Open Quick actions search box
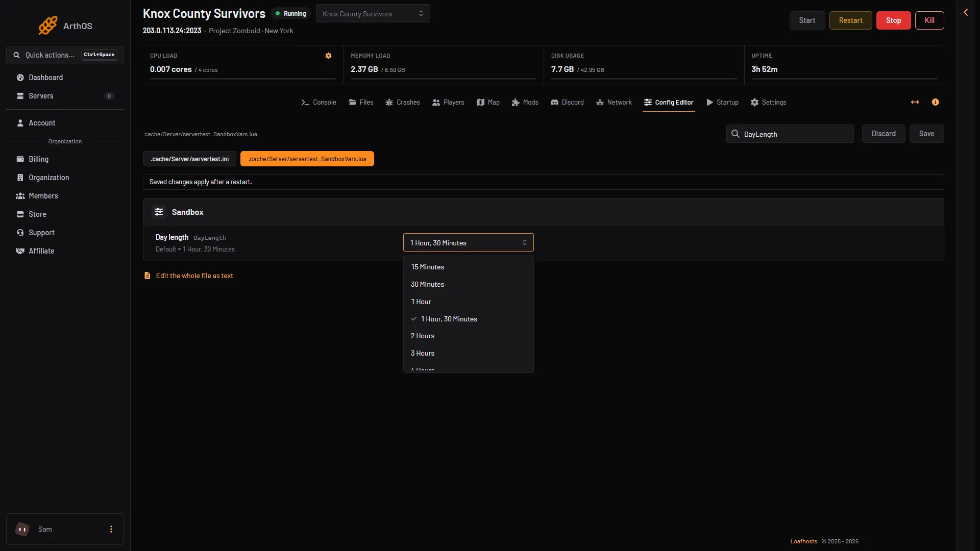This screenshot has width=980, height=551. (65, 55)
